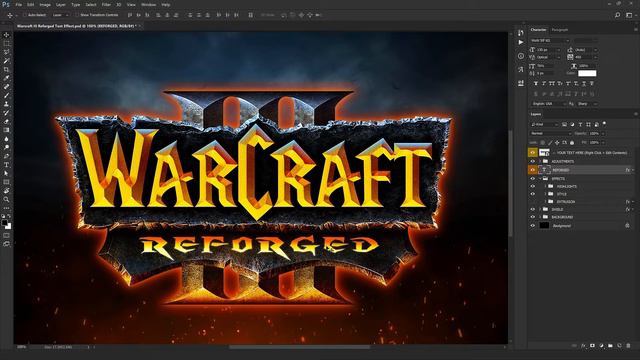Hide the Background layer
The image size is (640, 360).
[x=533, y=225]
